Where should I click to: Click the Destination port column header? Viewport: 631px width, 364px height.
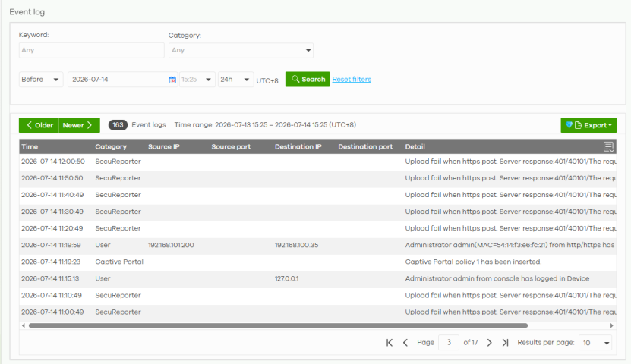click(365, 146)
